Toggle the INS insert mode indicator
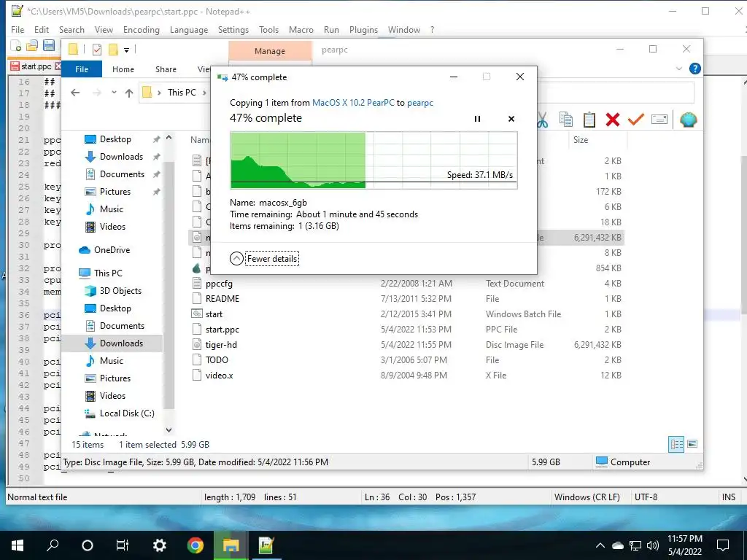 [x=729, y=497]
